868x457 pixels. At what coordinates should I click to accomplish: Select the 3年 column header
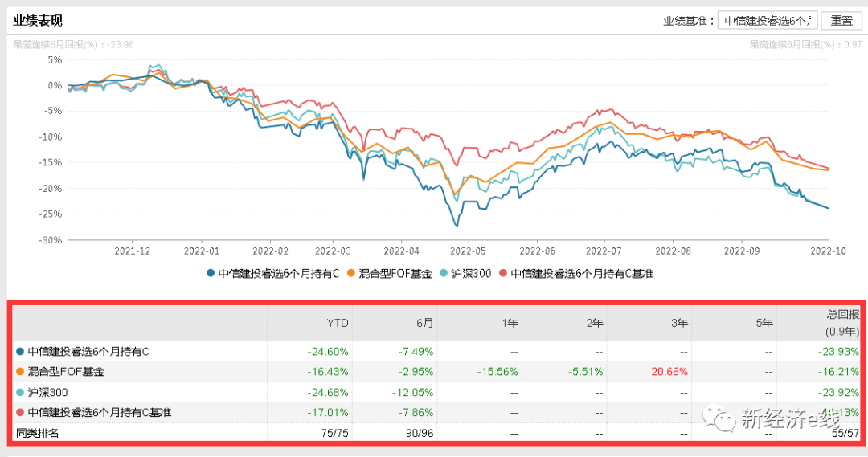click(x=680, y=323)
